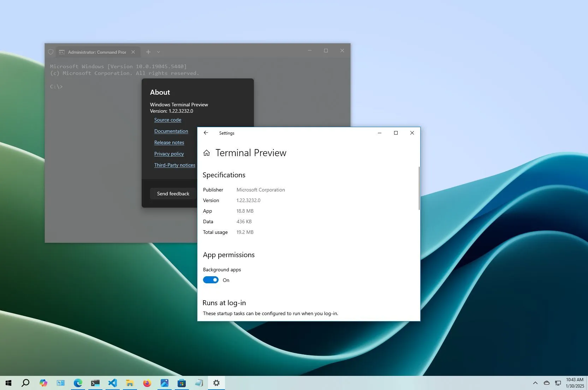Switch to Settings gear in the taskbar
588x390 pixels.
tap(216, 383)
